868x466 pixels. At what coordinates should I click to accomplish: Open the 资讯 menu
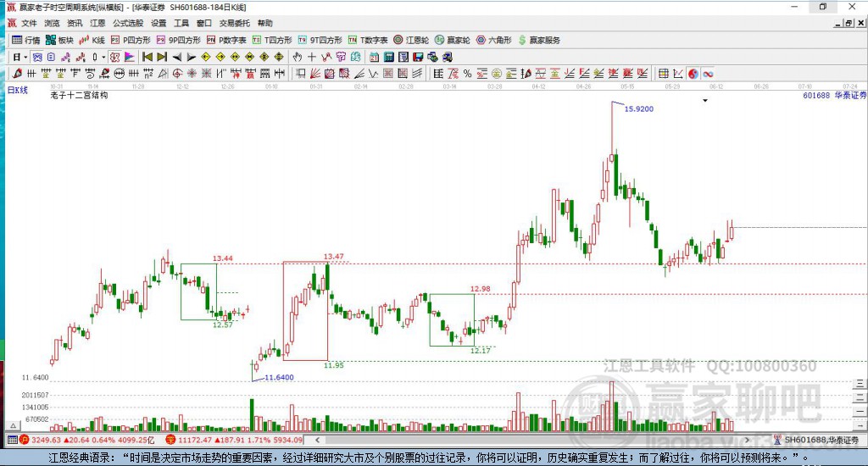pos(75,23)
